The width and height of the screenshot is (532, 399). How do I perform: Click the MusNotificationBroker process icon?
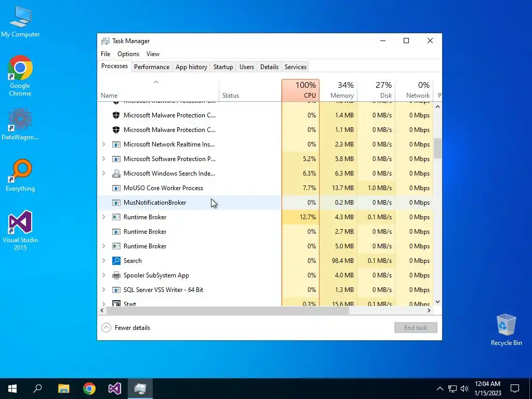click(116, 203)
